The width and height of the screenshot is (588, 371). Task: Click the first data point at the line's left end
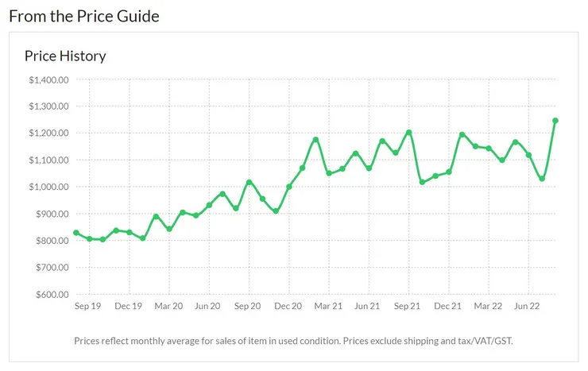point(75,233)
